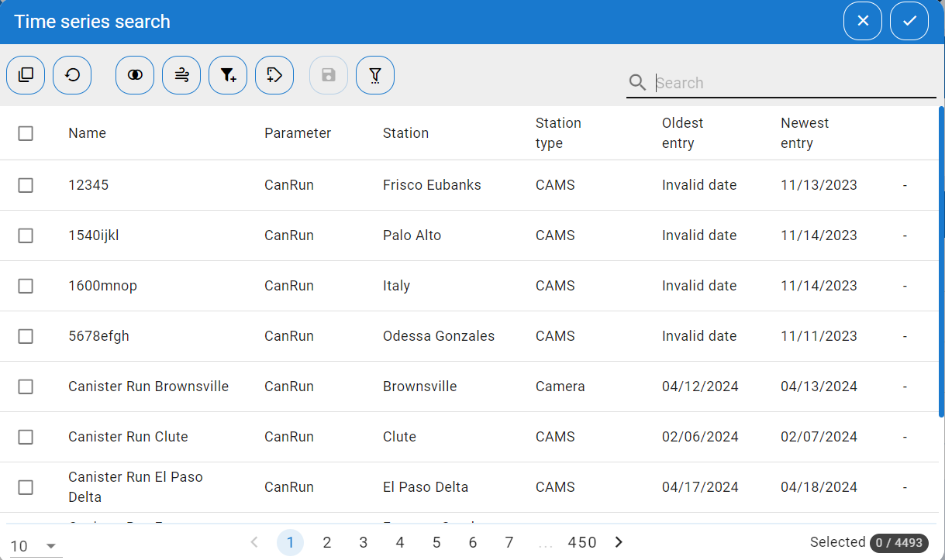This screenshot has height=560, width=945.
Task: Confirm selection with the checkmark button
Action: tap(909, 21)
